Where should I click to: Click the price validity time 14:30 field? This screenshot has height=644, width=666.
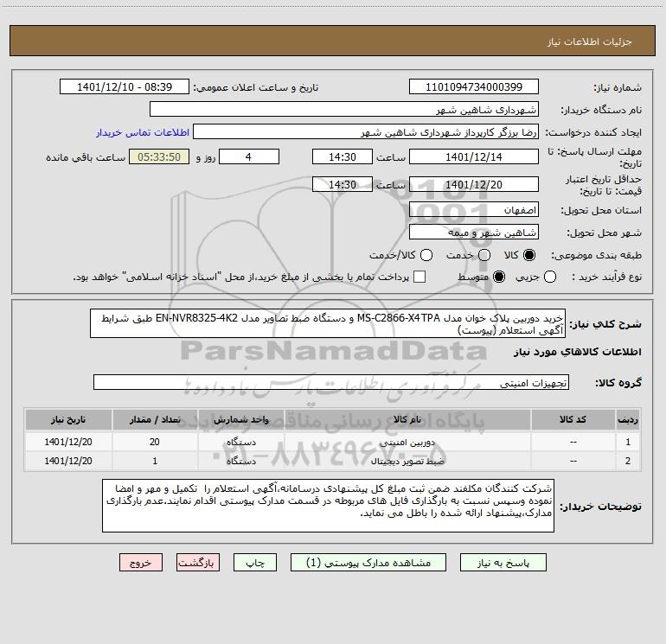point(343,184)
